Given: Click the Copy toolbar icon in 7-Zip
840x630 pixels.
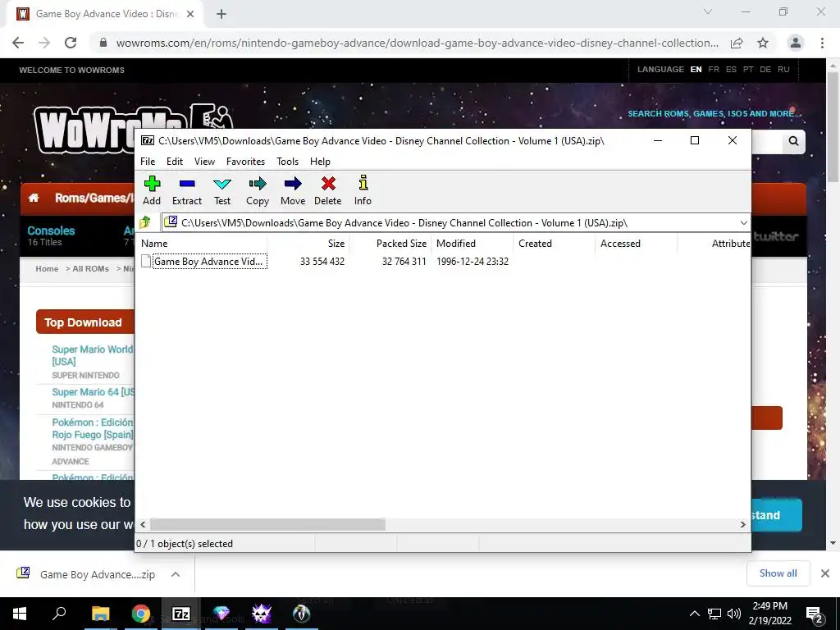Looking at the screenshot, I should tap(257, 190).
